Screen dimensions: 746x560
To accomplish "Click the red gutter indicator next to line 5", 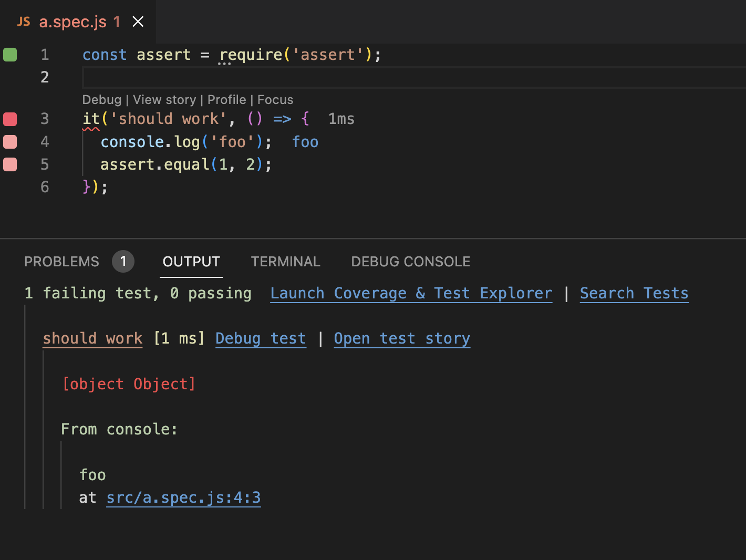I will coord(9,164).
